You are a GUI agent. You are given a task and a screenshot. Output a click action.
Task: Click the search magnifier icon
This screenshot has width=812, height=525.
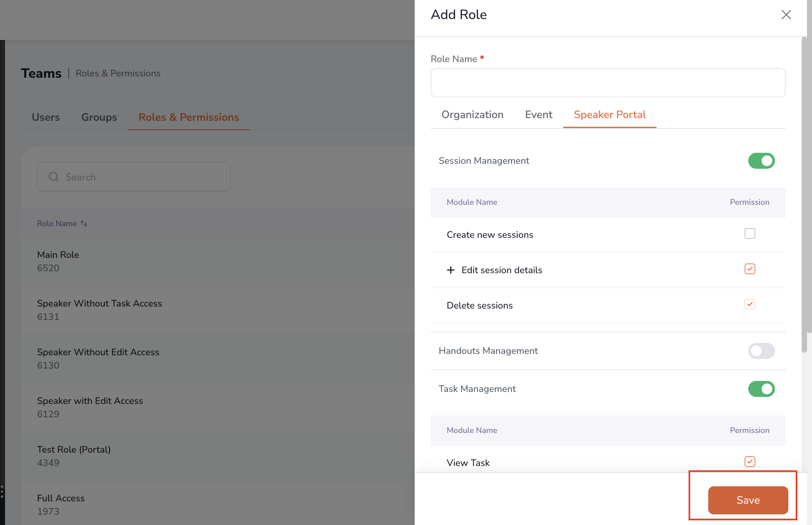coord(53,176)
